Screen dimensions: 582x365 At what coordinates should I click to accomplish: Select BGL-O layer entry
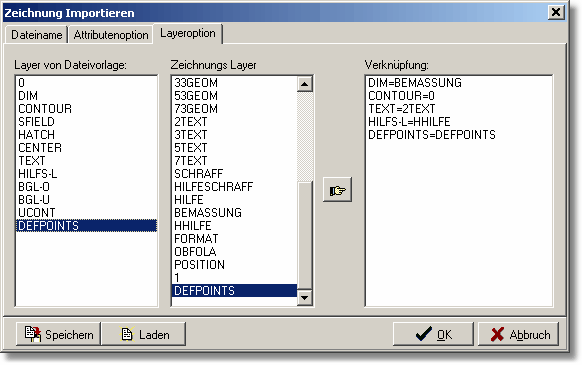pos(86,187)
